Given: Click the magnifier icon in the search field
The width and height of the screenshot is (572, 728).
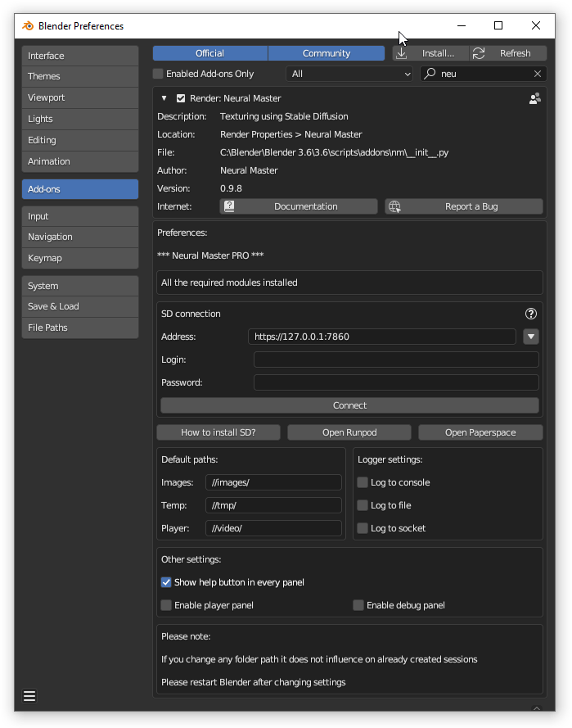Looking at the screenshot, I should 430,74.
